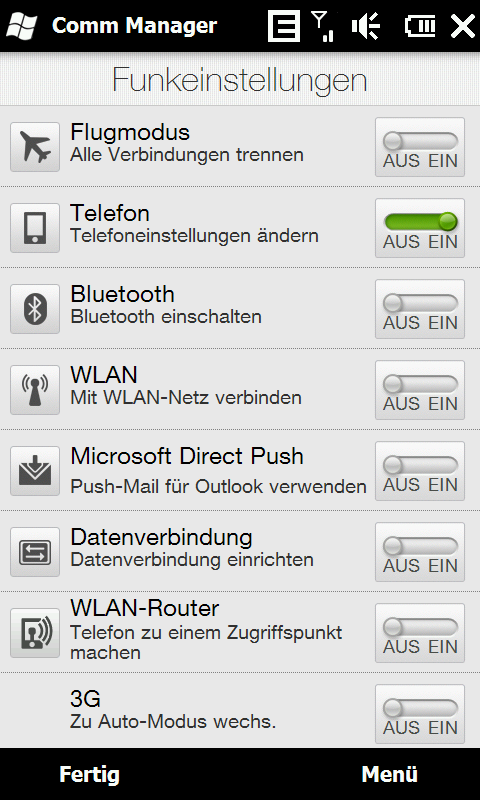This screenshot has width=480, height=800.
Task: Tap Fertig to finish
Action: 90,774
